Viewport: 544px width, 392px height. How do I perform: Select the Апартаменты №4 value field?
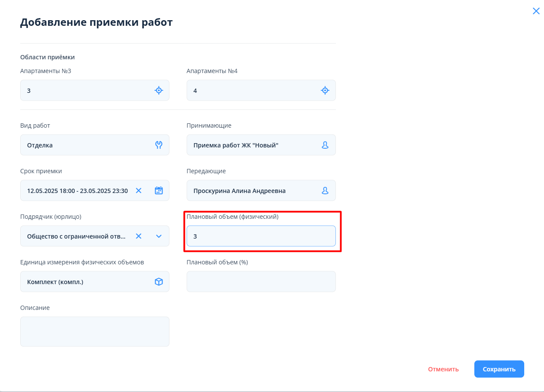click(254, 90)
